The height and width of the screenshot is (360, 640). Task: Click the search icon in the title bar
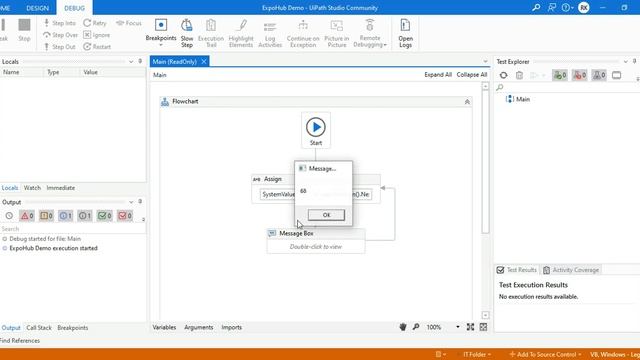[x=536, y=7]
